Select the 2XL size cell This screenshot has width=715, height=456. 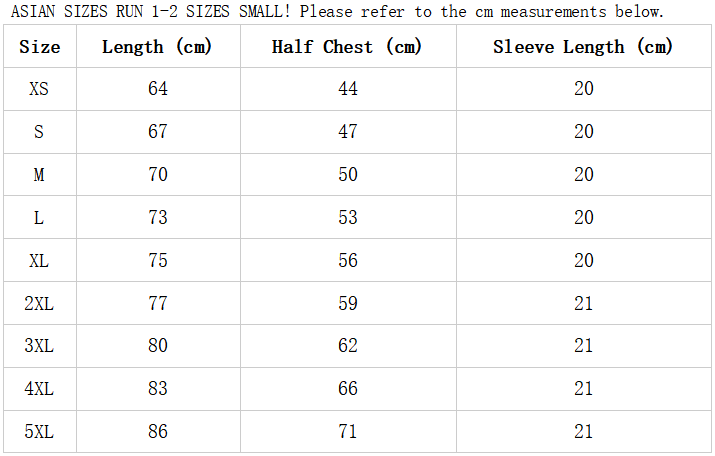(x=39, y=303)
